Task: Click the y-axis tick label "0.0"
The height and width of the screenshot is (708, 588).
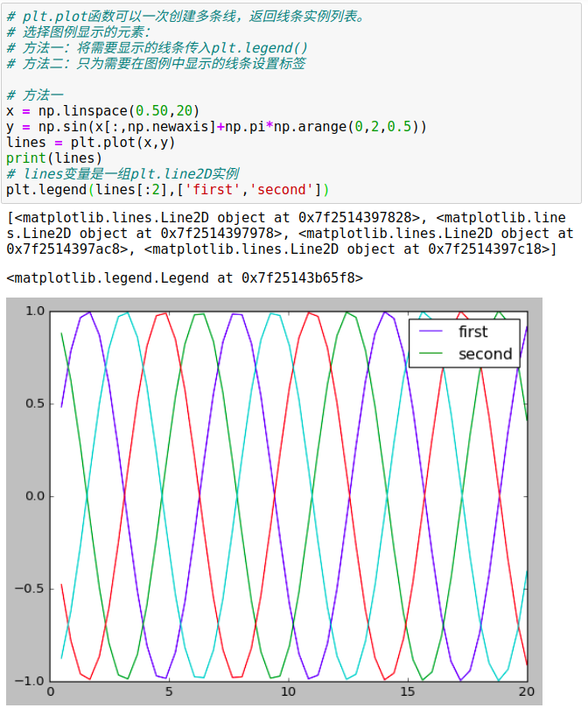Action: click(x=35, y=496)
